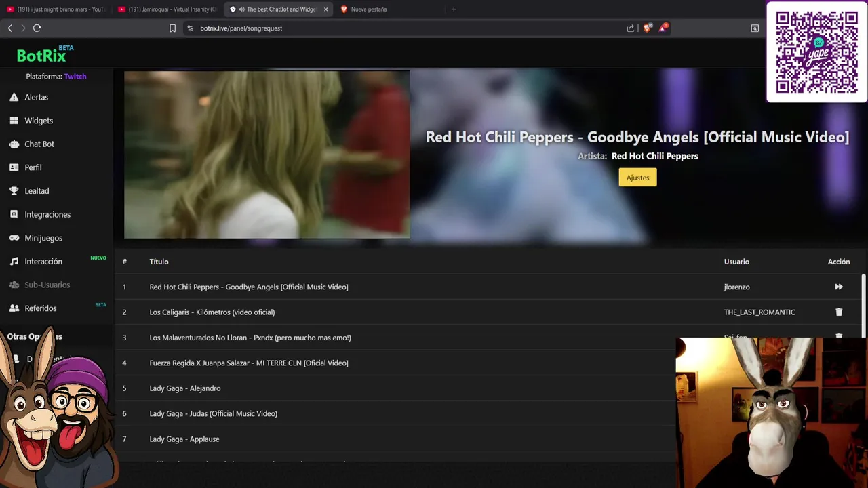The height and width of the screenshot is (488, 868).
Task: Switch to 'i just might bruno mars' YouTube tab
Action: [56, 9]
